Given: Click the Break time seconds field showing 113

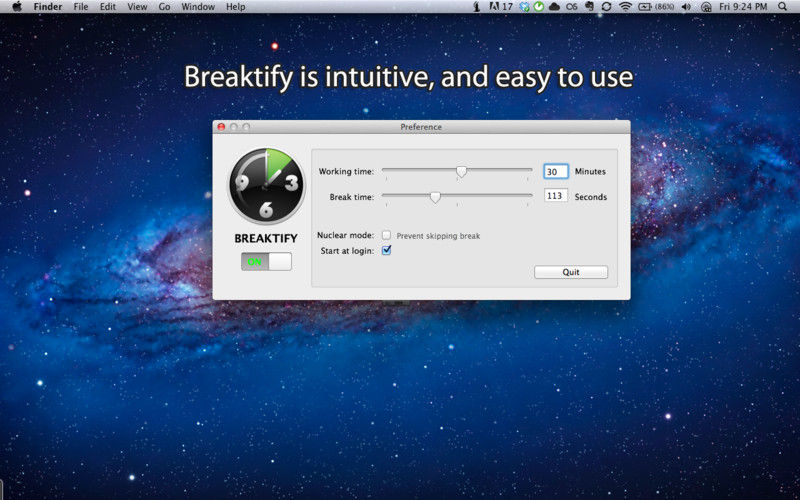Looking at the screenshot, I should 556,196.
